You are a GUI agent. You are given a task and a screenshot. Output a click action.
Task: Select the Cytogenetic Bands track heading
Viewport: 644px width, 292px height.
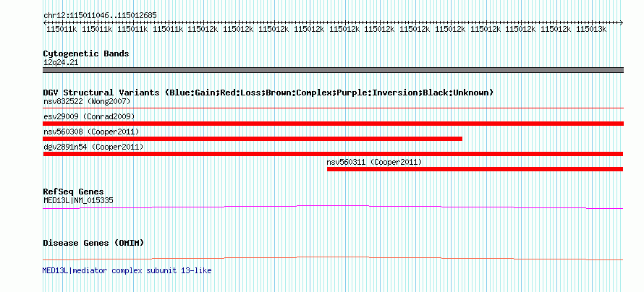coord(86,53)
